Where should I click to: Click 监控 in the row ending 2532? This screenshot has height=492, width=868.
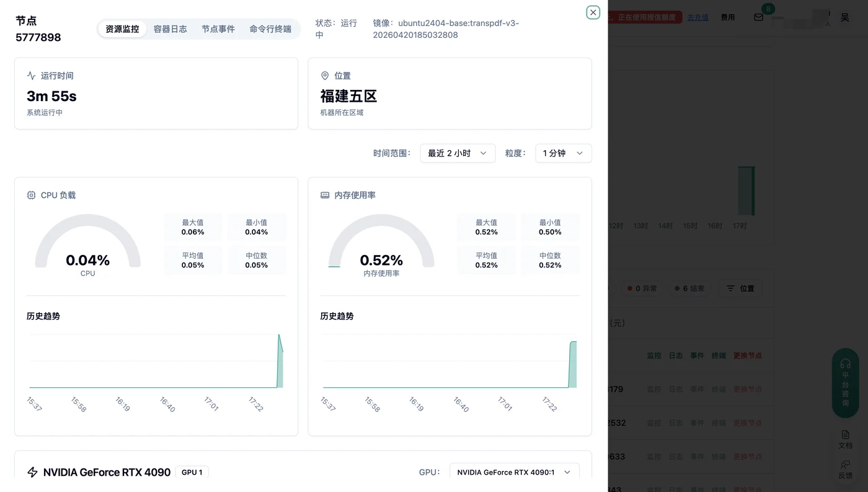[654, 423]
